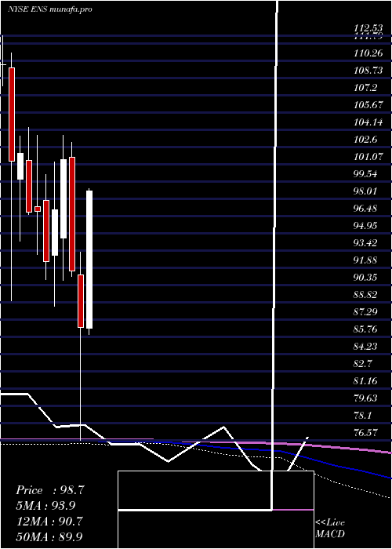Click the 88.82 price axis label
Image resolution: width=392 pixels, height=549 pixels.
pyautogui.click(x=365, y=294)
